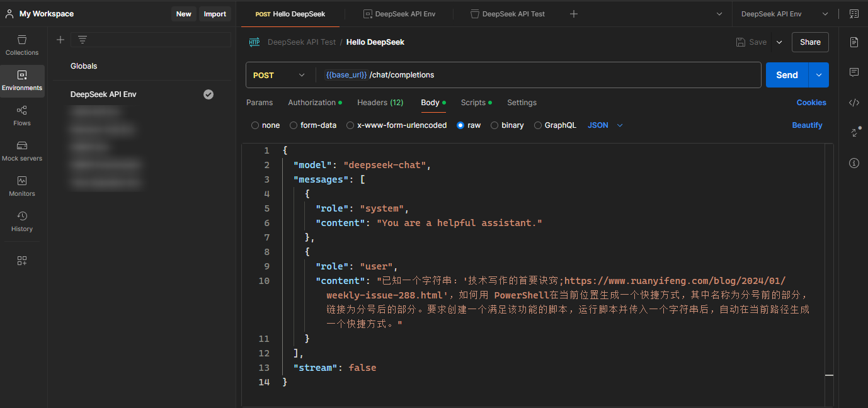Open the Settings tab

522,103
